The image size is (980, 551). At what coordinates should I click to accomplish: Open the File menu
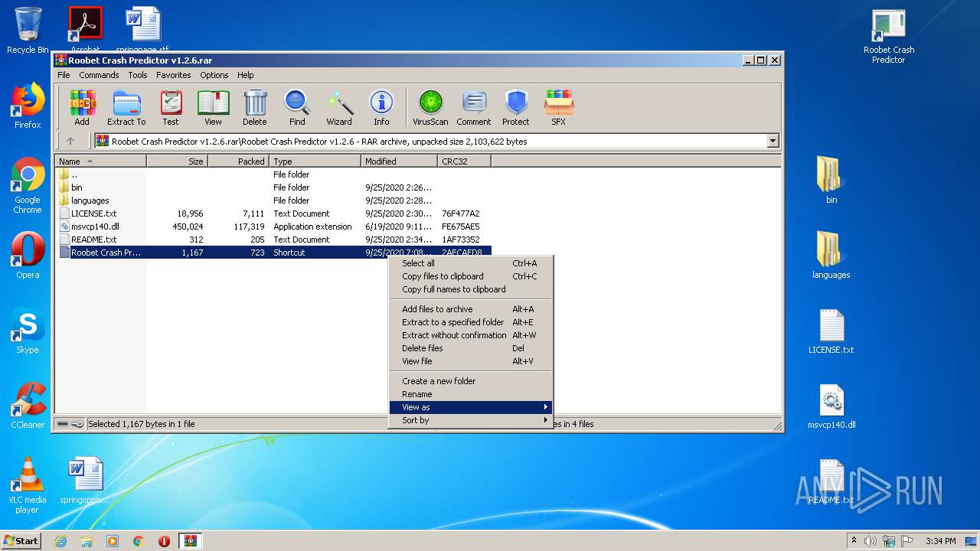pyautogui.click(x=64, y=75)
